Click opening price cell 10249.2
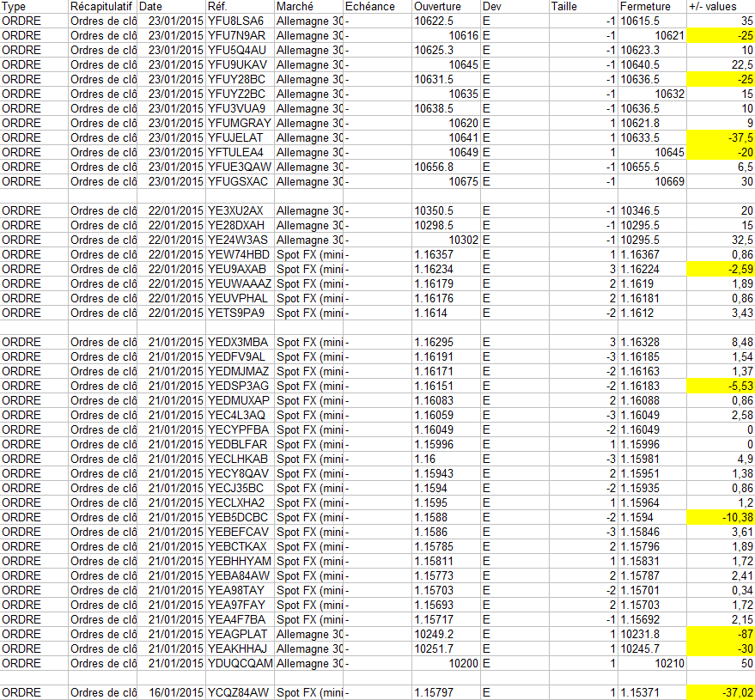This screenshot has width=755, height=700. point(447,634)
